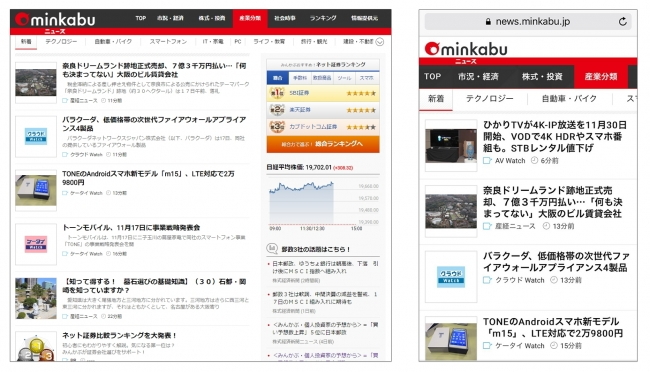Screen dimensions: 650x372
Task: Select the 株式・投資 item in the mobile nav
Action: [542, 77]
